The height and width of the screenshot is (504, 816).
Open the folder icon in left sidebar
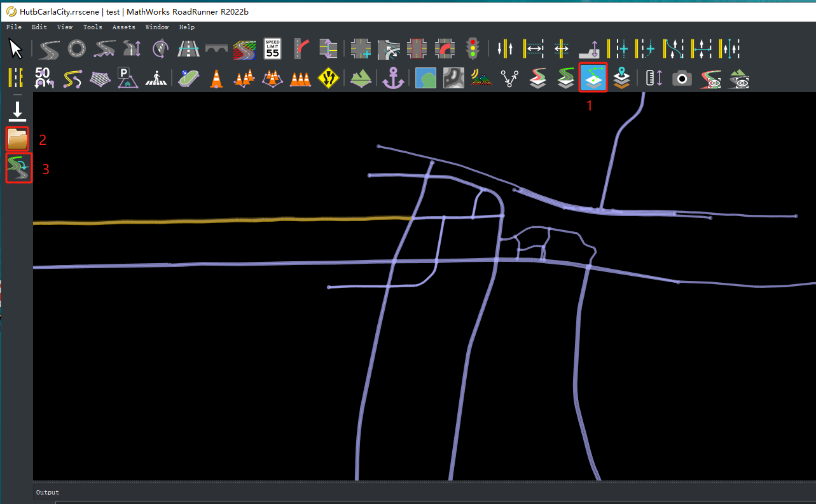pyautogui.click(x=18, y=139)
